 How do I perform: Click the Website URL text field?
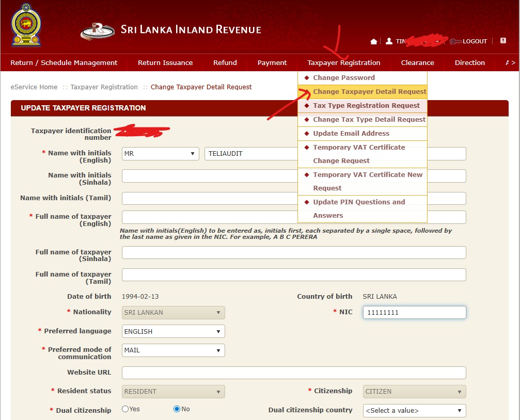point(293,373)
